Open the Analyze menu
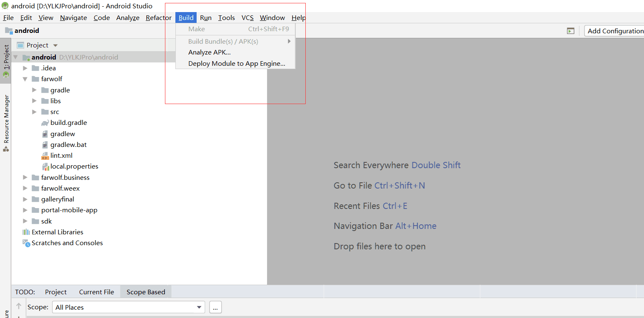Screen dimensions: 644x318 127,17
